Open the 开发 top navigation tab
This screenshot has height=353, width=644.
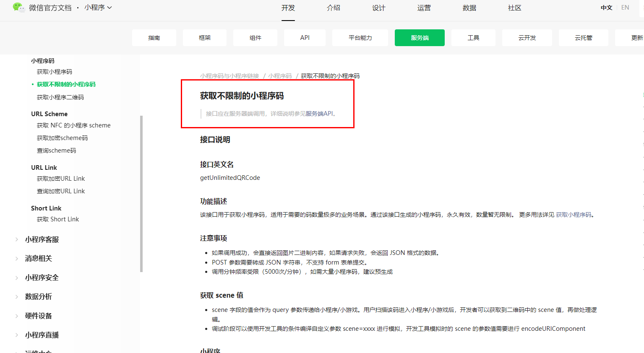click(288, 8)
